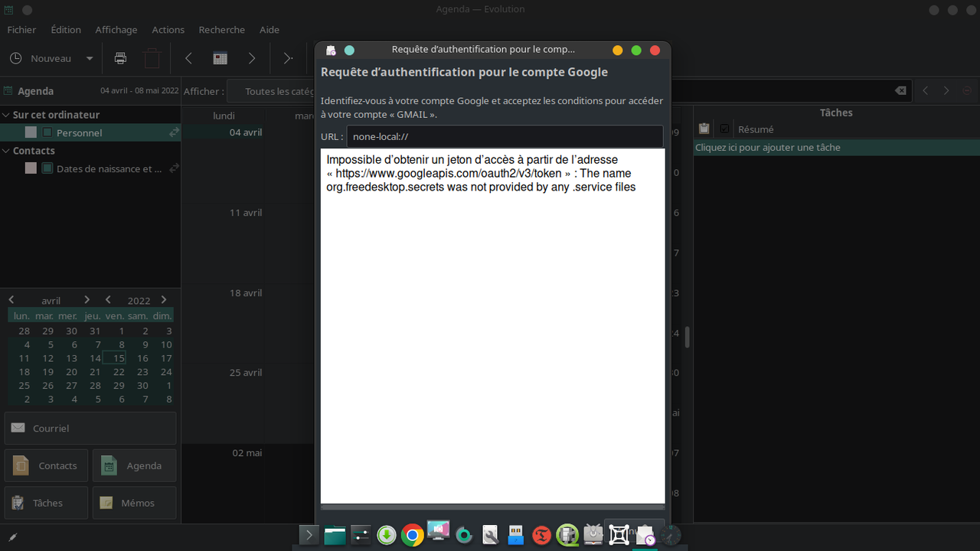
Task: Click the dock's left expand arrow
Action: [309, 535]
